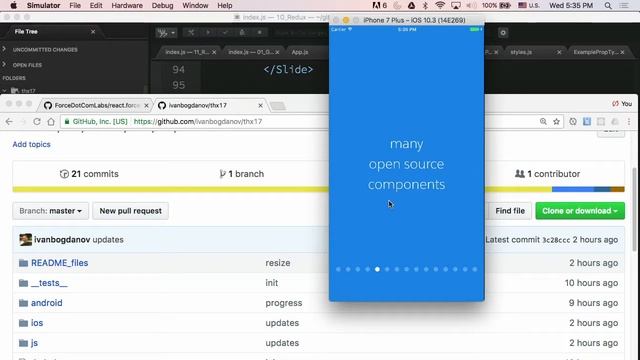The width and height of the screenshot is (640, 360).
Task: Reload the GitHub page
Action: [37, 122]
